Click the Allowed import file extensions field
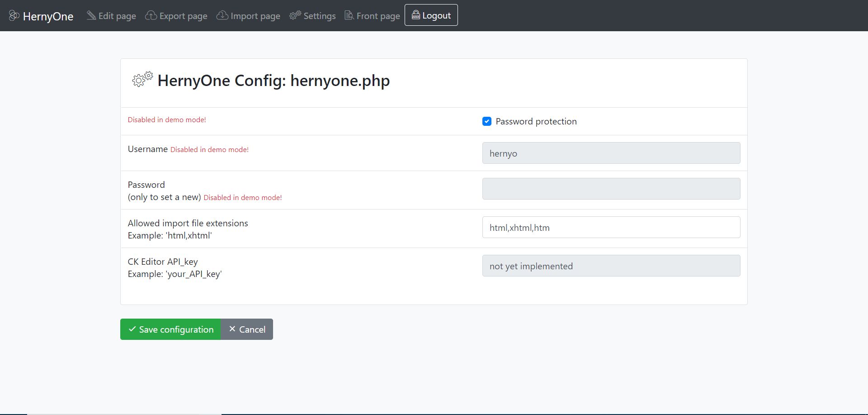Viewport: 868px width, 415px height. point(611,227)
